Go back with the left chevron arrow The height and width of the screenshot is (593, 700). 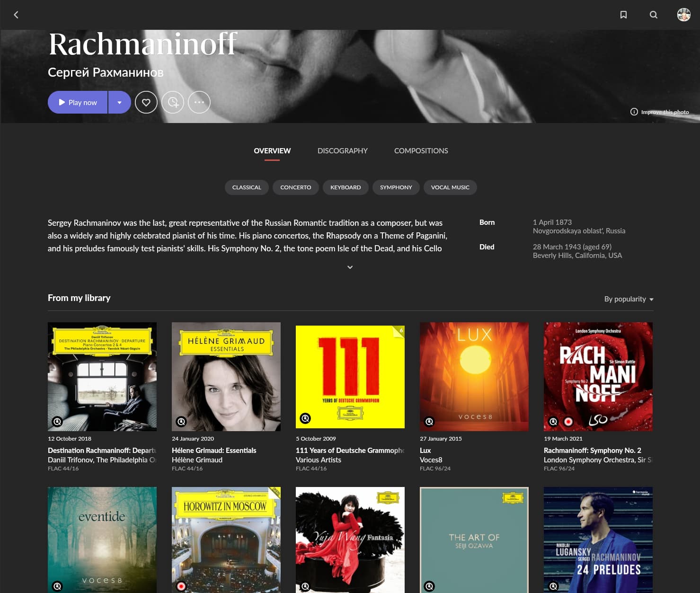16,15
